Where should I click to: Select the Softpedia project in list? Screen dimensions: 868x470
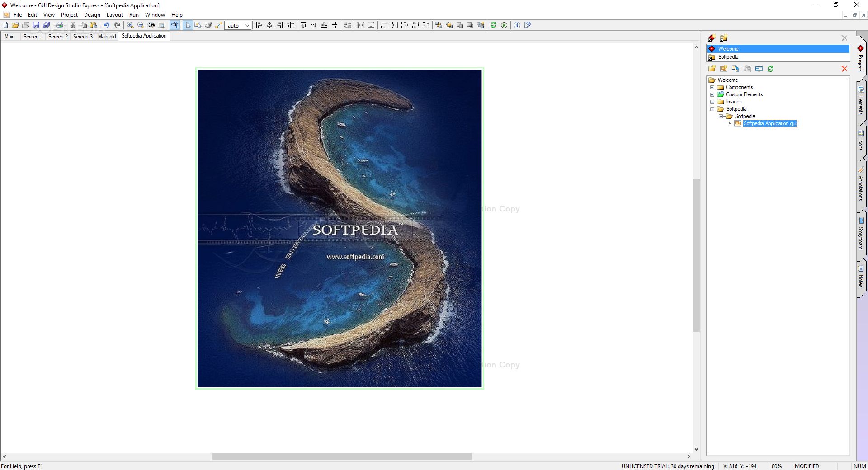tap(778, 57)
